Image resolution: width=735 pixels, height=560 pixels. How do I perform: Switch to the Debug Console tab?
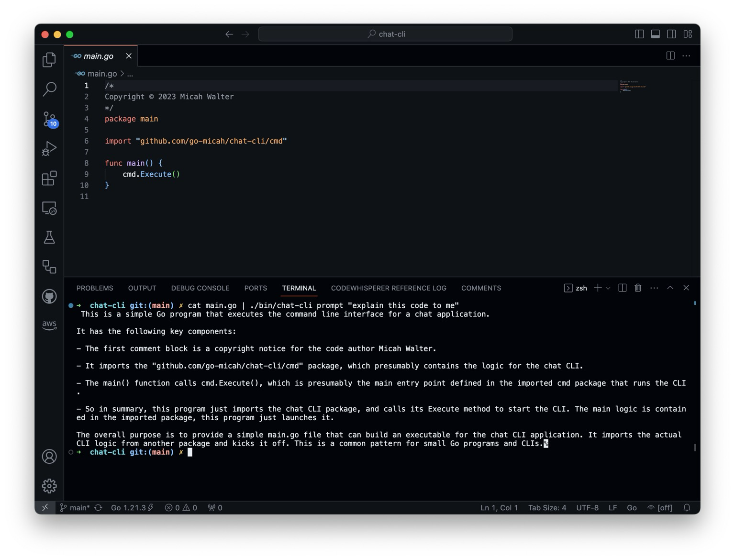[x=200, y=288]
